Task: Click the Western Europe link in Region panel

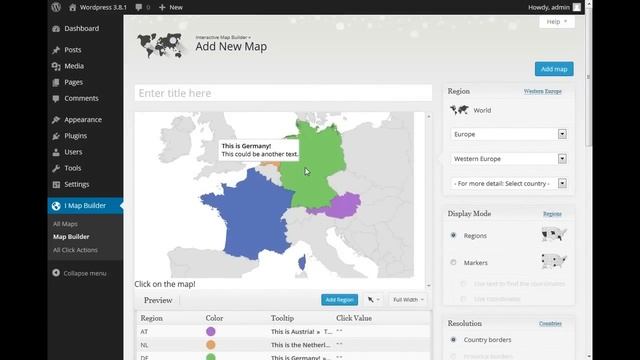Action: [542, 91]
